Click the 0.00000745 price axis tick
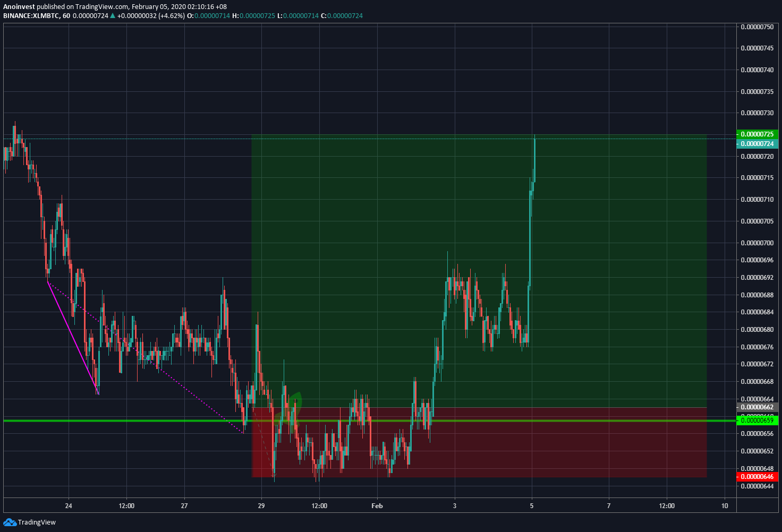Viewport: 782px width, 532px height. (x=757, y=48)
